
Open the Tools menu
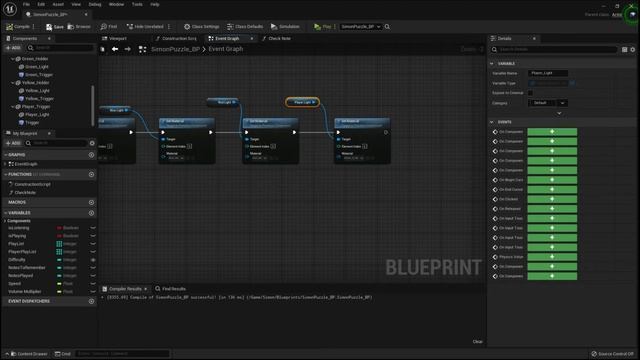(137, 4)
